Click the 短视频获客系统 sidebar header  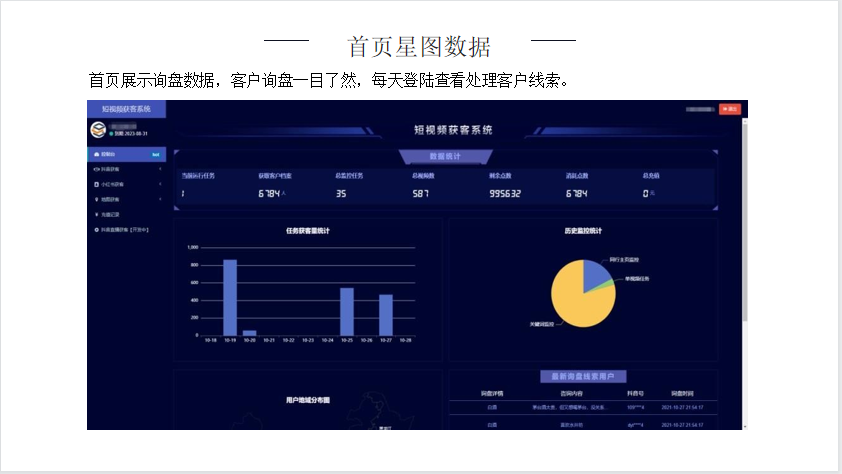click(x=127, y=109)
